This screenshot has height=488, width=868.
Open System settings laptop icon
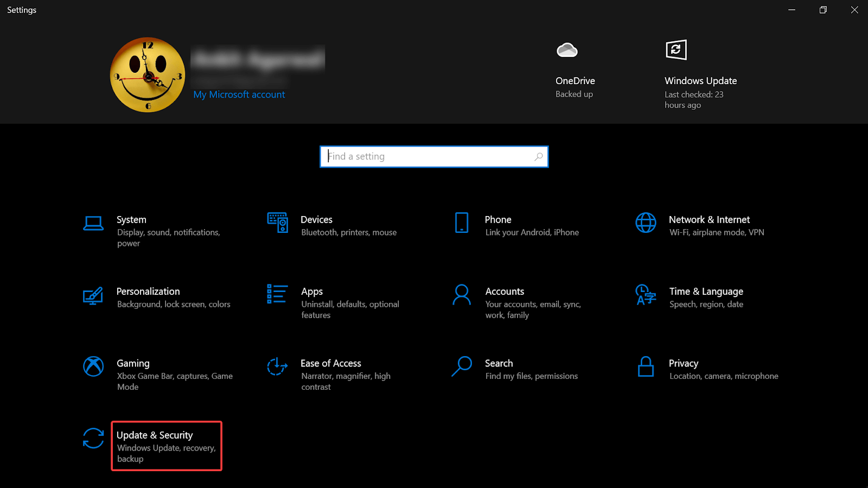(x=93, y=223)
